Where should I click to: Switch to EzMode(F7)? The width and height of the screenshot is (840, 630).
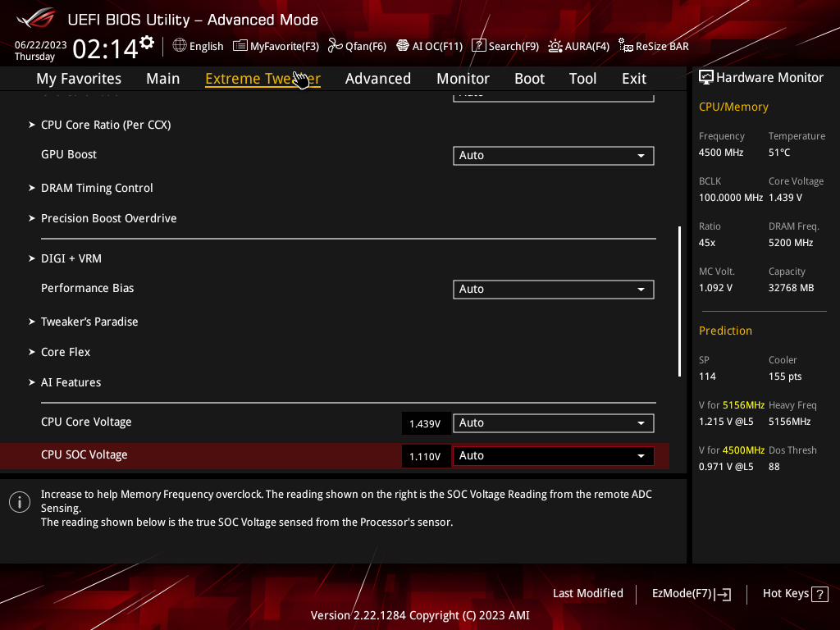click(691, 594)
